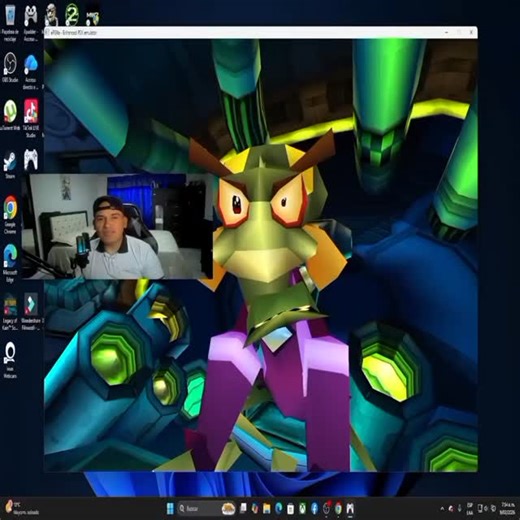This screenshot has height=520, width=520.
Task: Show hidden system tray icons
Action: pyautogui.click(x=442, y=509)
